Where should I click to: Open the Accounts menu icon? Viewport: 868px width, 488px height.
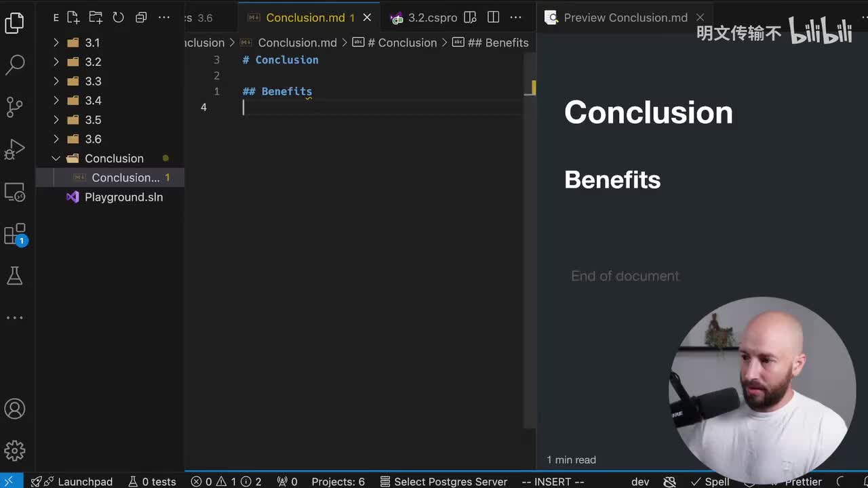tap(14, 409)
